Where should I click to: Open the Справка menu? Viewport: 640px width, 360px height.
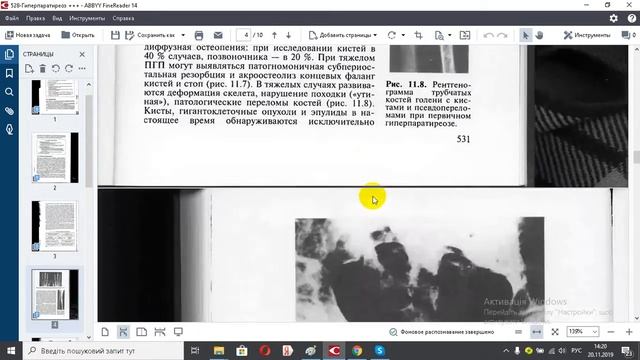[123, 18]
